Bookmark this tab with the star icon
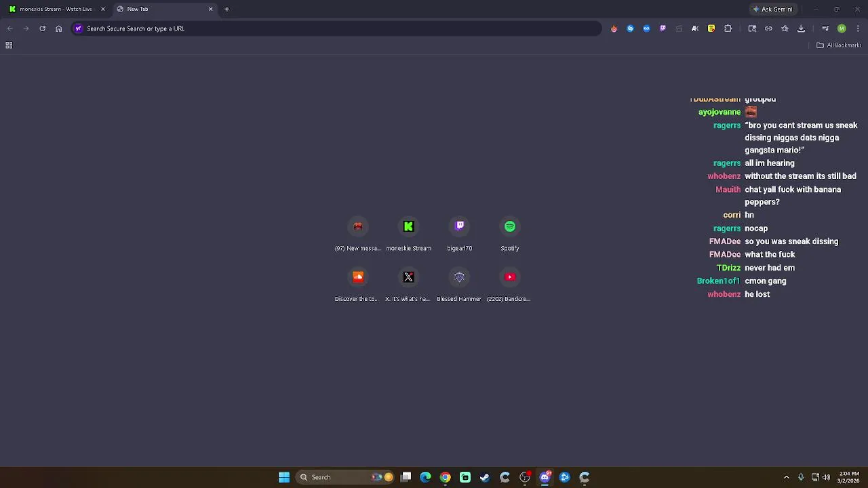Screen dimensions: 868x488 coord(785,28)
